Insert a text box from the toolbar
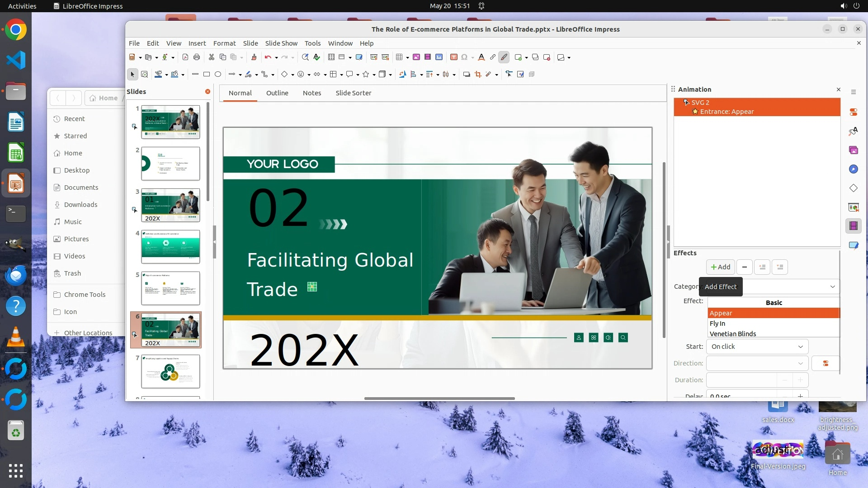This screenshot has width=868, height=488. (453, 57)
